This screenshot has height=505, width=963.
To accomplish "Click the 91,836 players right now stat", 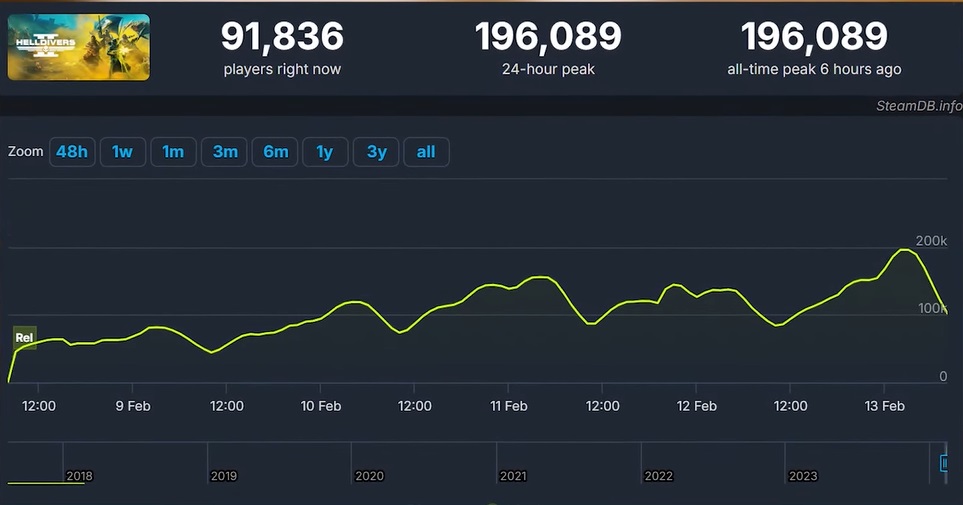I will 282,47.
